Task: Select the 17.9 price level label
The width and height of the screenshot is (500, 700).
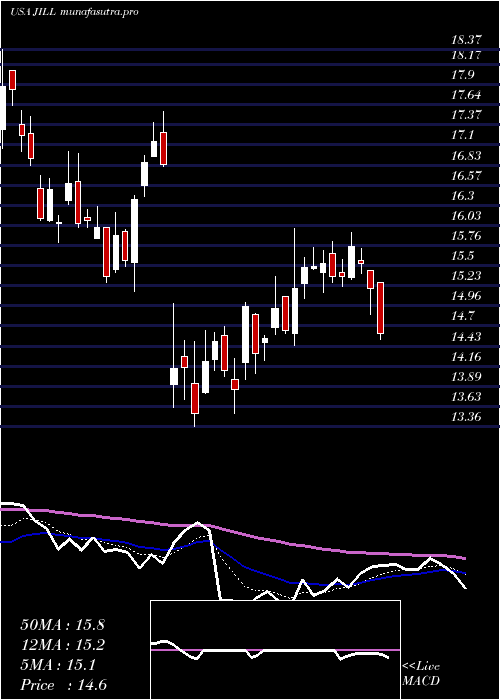Action: [463, 75]
